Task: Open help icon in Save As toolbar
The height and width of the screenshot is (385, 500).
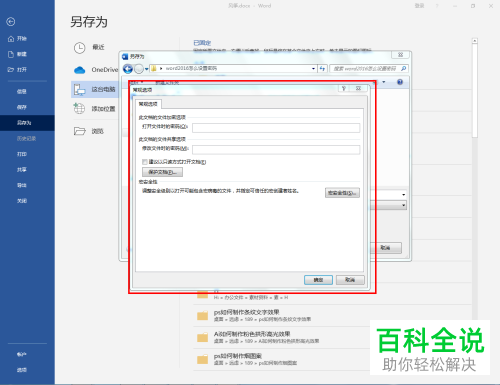Action: pos(400,82)
